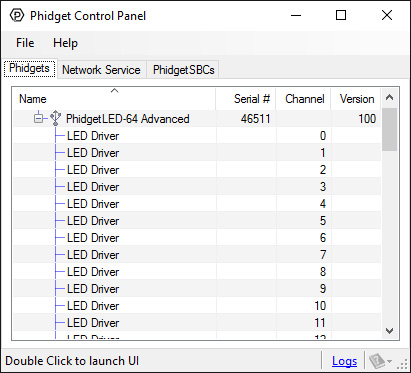Select LED Driver channel 2 row

197,170
